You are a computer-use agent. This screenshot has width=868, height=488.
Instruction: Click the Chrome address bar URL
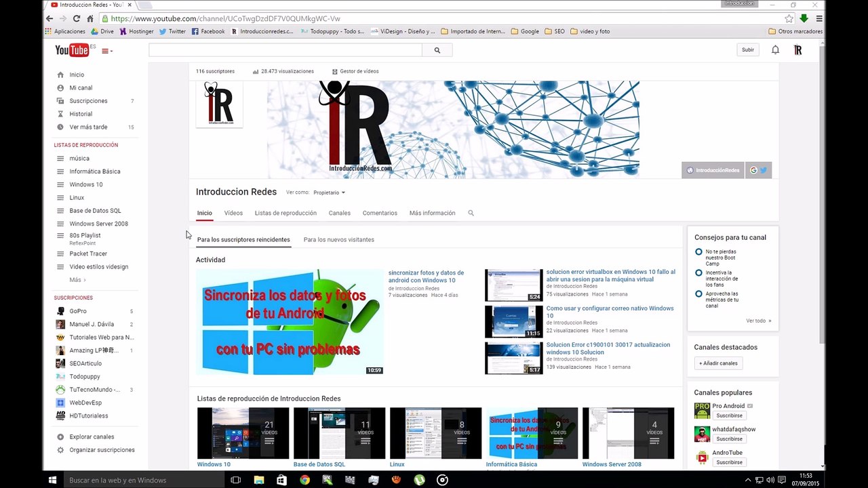225,19
